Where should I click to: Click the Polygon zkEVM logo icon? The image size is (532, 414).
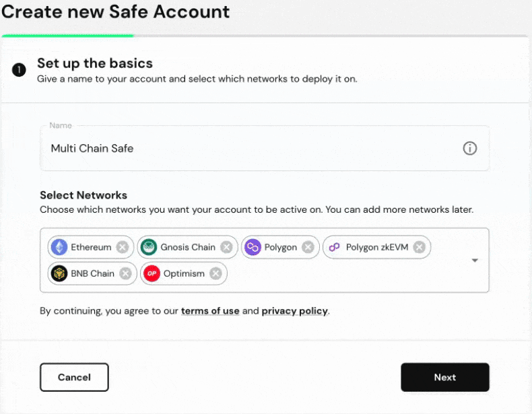tap(334, 247)
